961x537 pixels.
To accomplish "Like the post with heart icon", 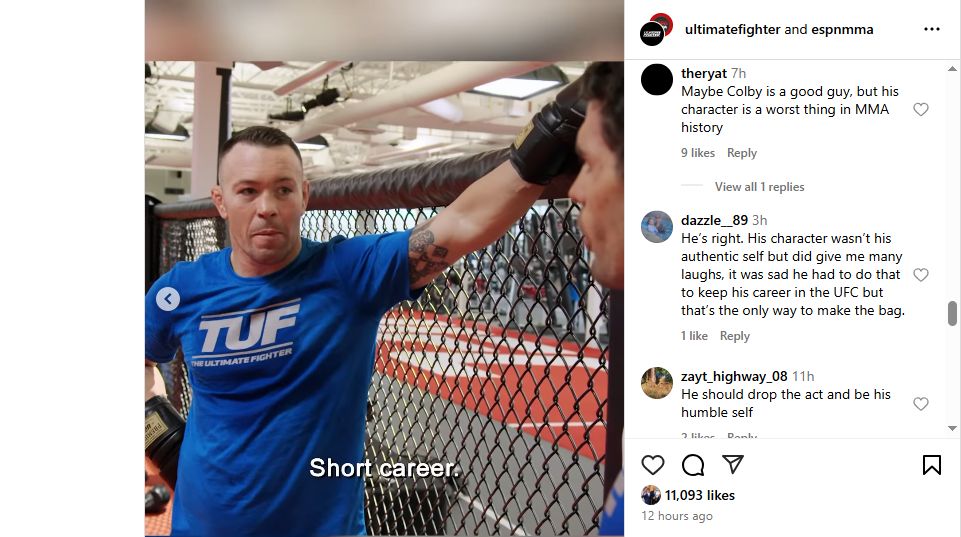I will (x=653, y=465).
